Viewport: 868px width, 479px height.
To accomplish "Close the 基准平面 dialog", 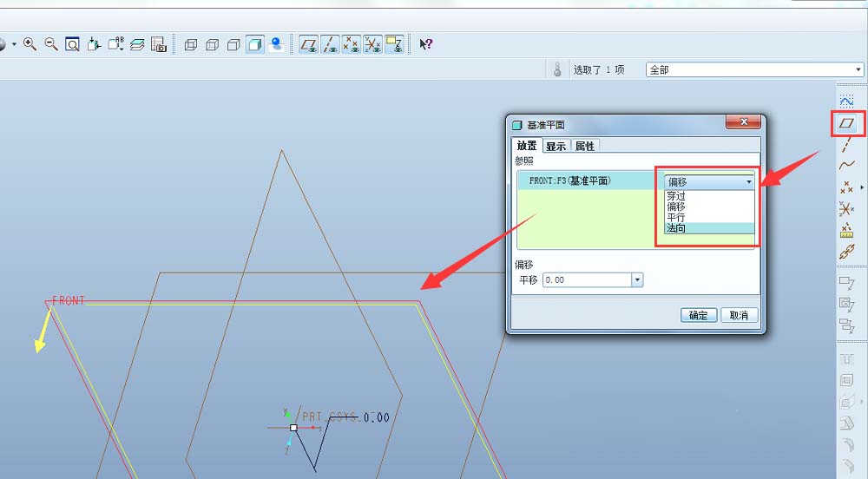I will point(744,122).
